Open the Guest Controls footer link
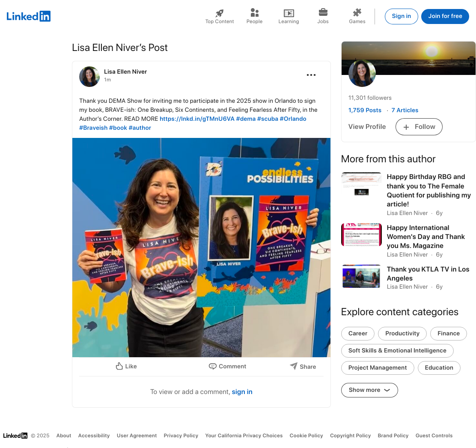Viewport: 476px width, 448px height. click(x=434, y=436)
